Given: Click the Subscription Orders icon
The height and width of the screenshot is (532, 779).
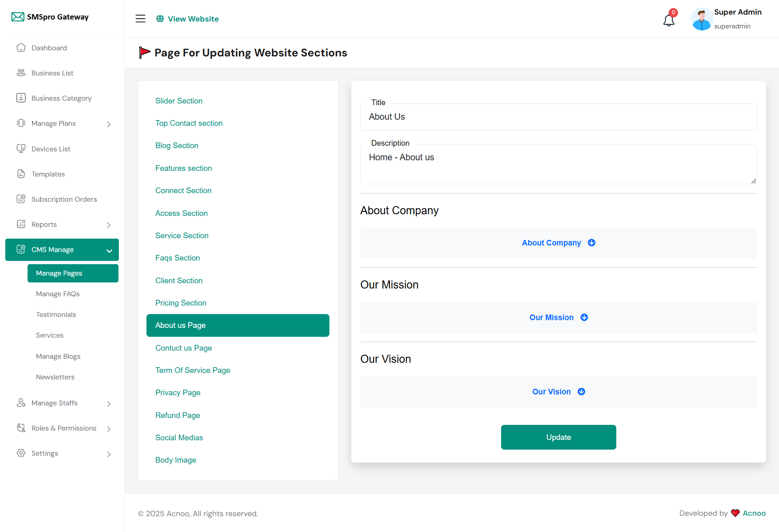Looking at the screenshot, I should click(21, 199).
